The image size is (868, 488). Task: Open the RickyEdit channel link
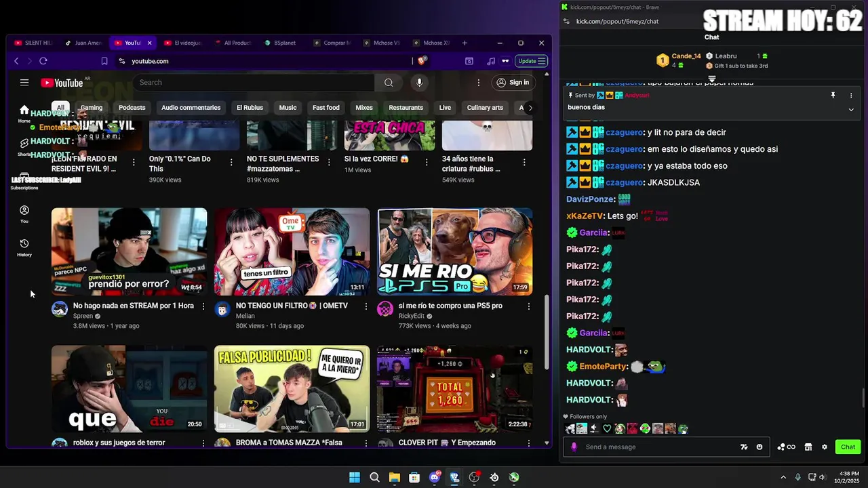tap(412, 317)
